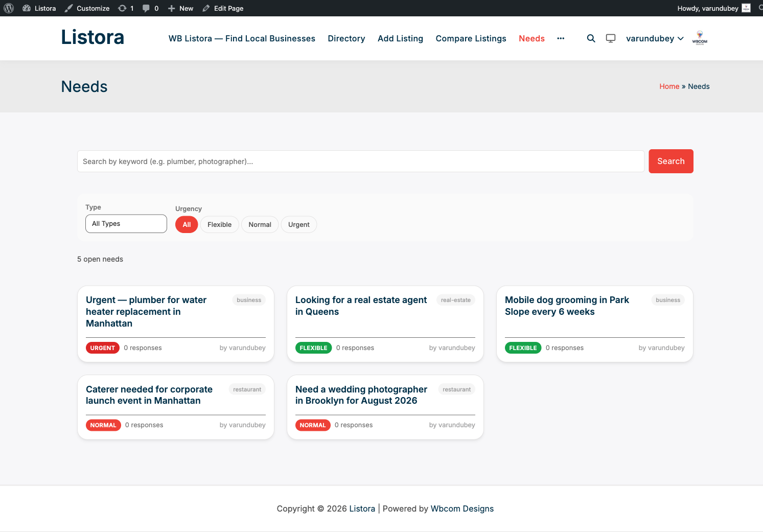Open the wedding photographer need
Viewport: 763px width, 532px height.
pos(361,395)
